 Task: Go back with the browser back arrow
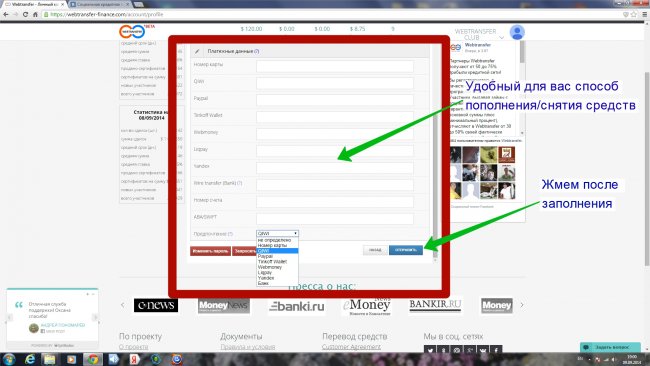(6, 14)
